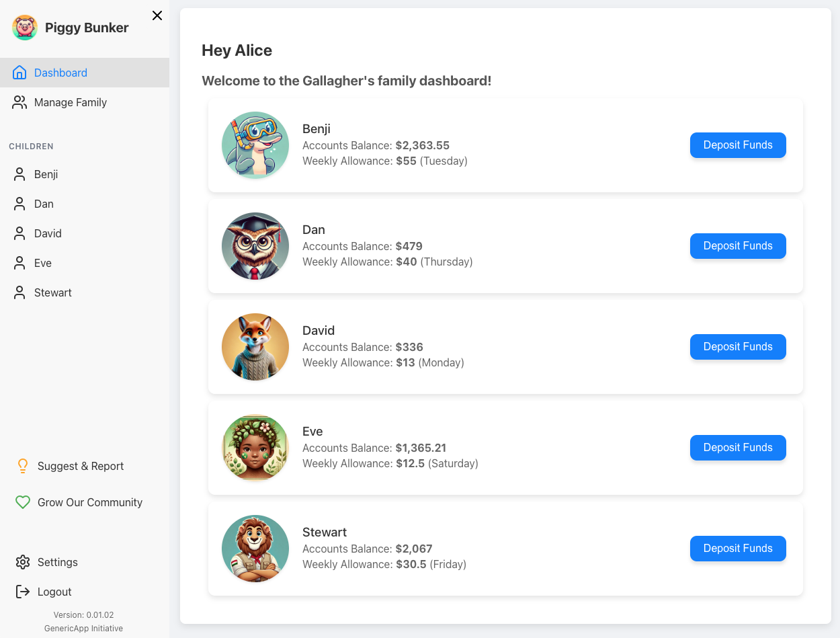Deposit funds into Benji's account
840x638 pixels.
coord(738,145)
